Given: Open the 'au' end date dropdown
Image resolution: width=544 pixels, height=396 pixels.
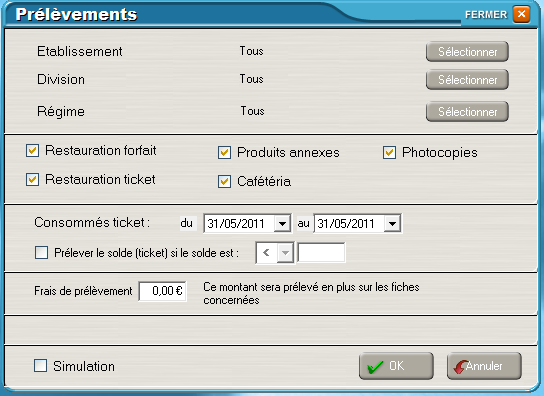Looking at the screenshot, I should (x=392, y=224).
